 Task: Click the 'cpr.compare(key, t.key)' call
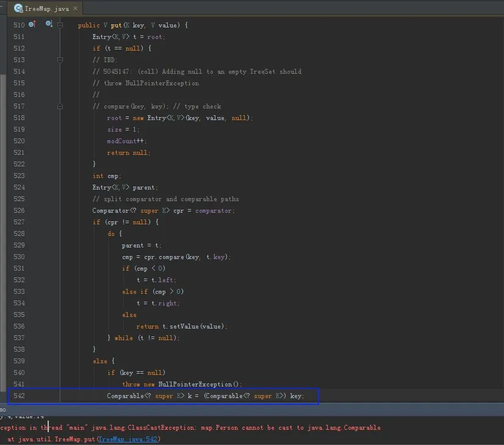(x=184, y=257)
